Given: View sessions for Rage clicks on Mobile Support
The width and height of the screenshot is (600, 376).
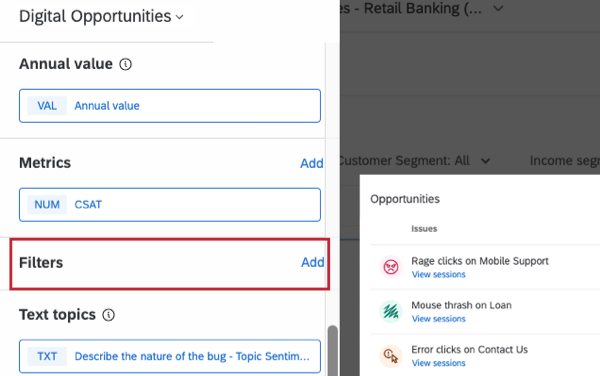Looking at the screenshot, I should click(439, 275).
